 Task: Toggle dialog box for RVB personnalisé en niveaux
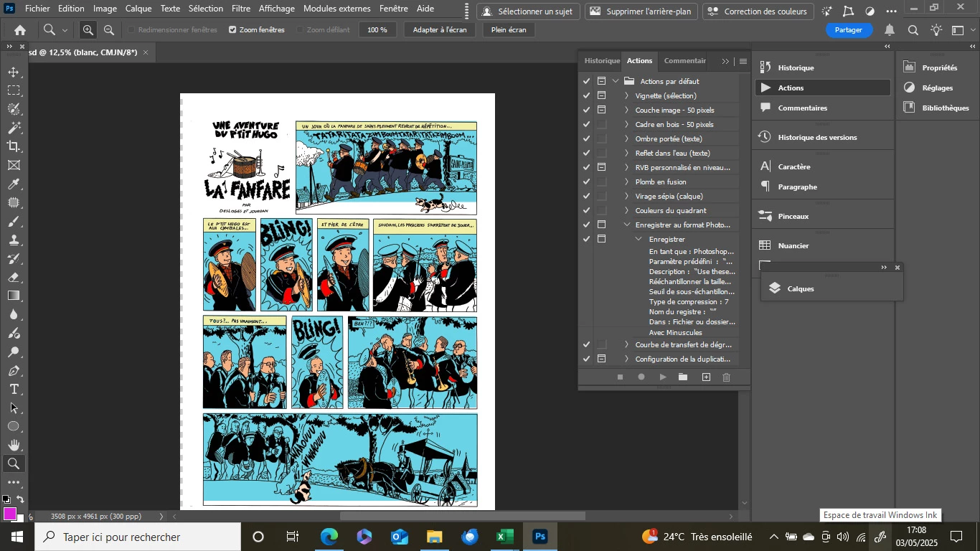click(x=602, y=167)
